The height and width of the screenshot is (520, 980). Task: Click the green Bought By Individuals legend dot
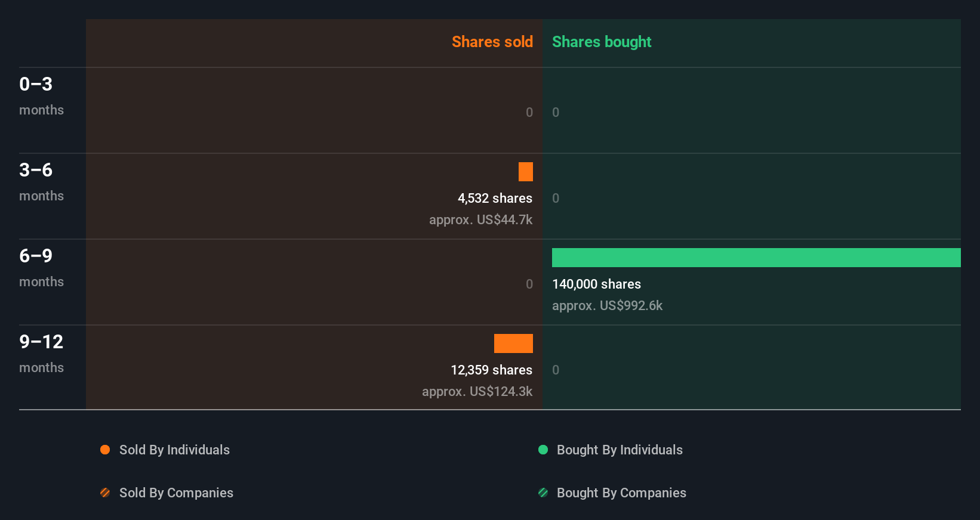(543, 450)
